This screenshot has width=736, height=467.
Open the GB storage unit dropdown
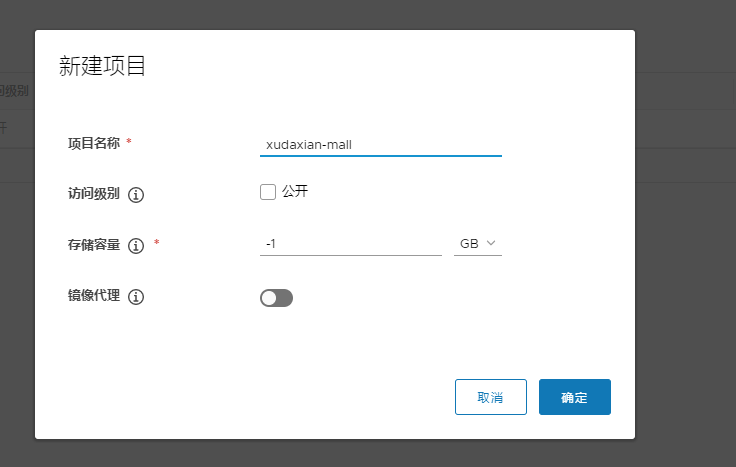[478, 244]
